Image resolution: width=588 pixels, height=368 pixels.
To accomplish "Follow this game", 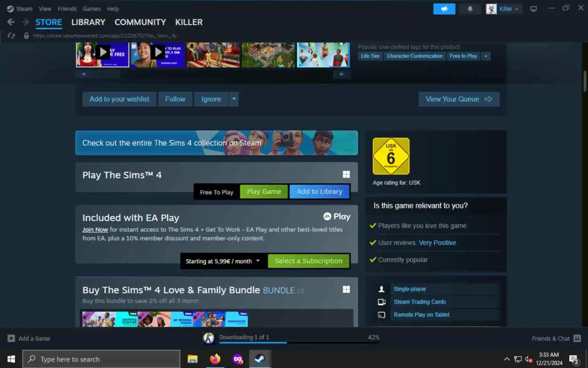I will [x=175, y=99].
